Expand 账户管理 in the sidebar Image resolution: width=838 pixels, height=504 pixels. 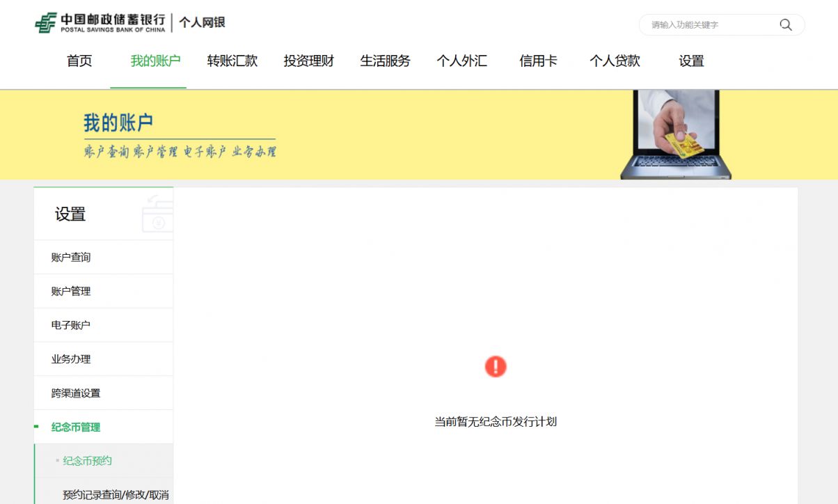coord(104,291)
